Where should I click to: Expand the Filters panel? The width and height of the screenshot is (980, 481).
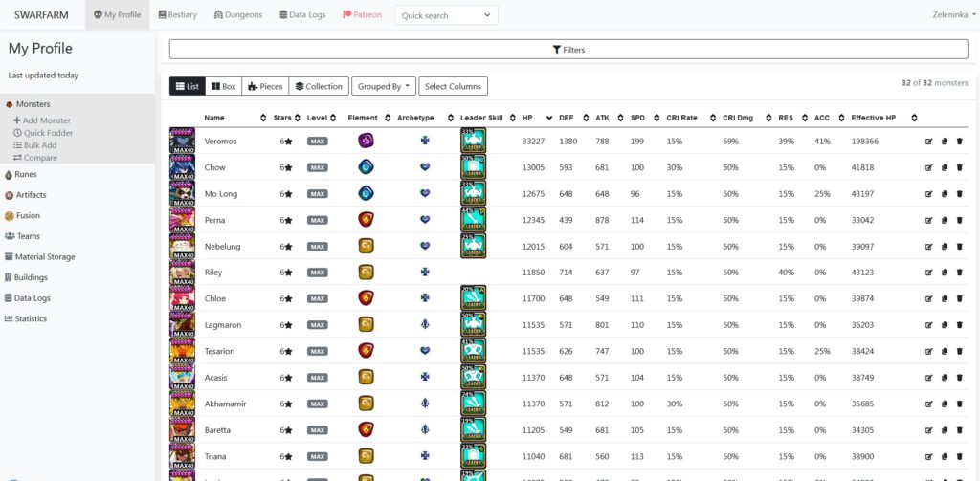point(568,50)
